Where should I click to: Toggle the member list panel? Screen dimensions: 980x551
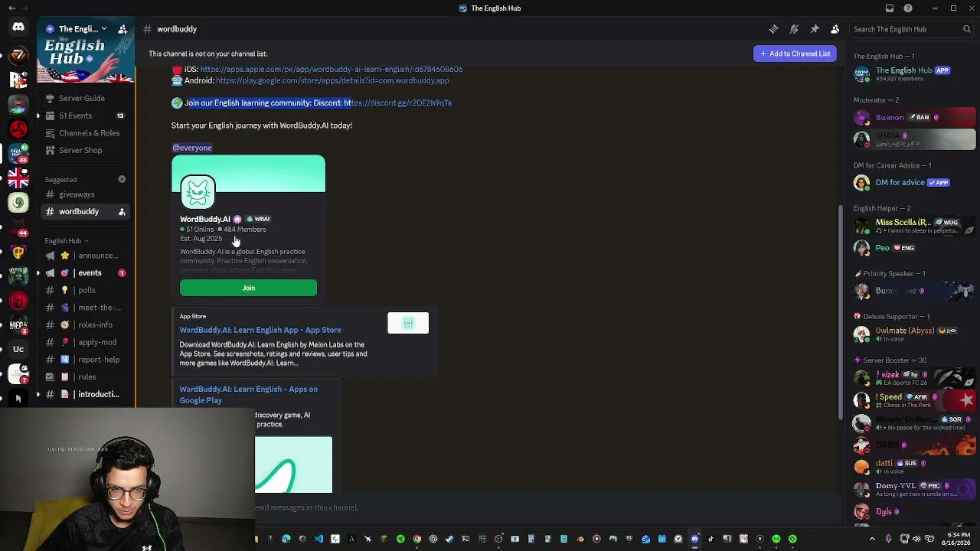[835, 29]
